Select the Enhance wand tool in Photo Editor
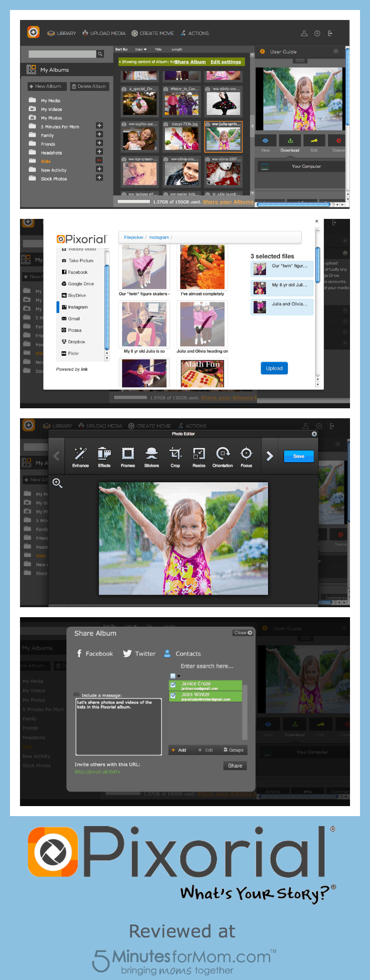370x980 pixels. [x=80, y=457]
